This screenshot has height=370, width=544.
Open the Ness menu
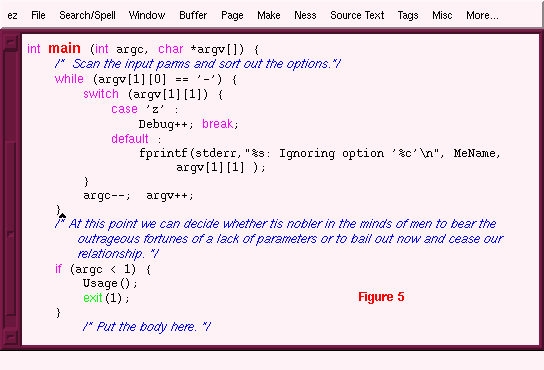coord(305,15)
